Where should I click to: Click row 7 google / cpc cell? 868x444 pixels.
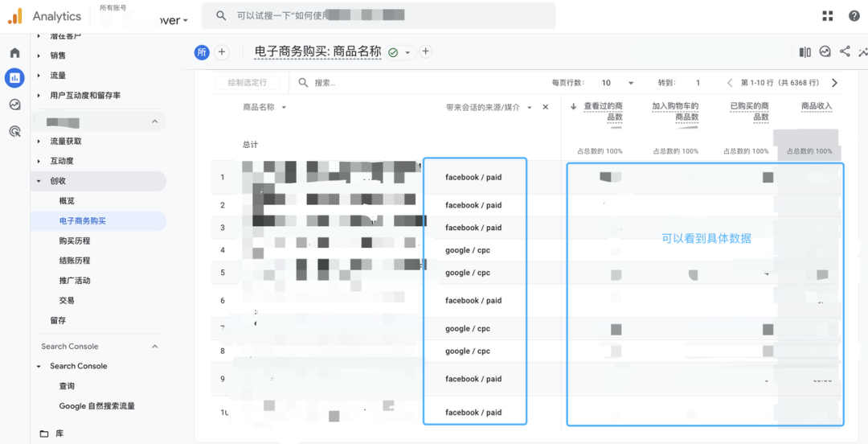468,329
